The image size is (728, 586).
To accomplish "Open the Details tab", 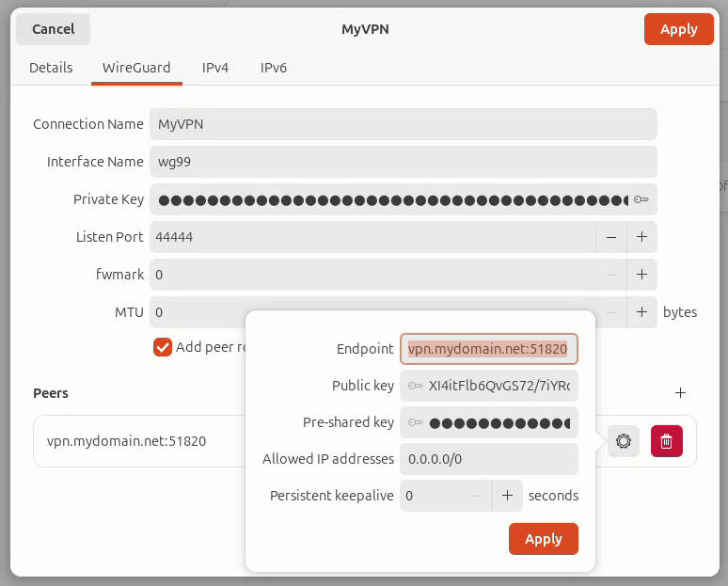I will coord(51,68).
